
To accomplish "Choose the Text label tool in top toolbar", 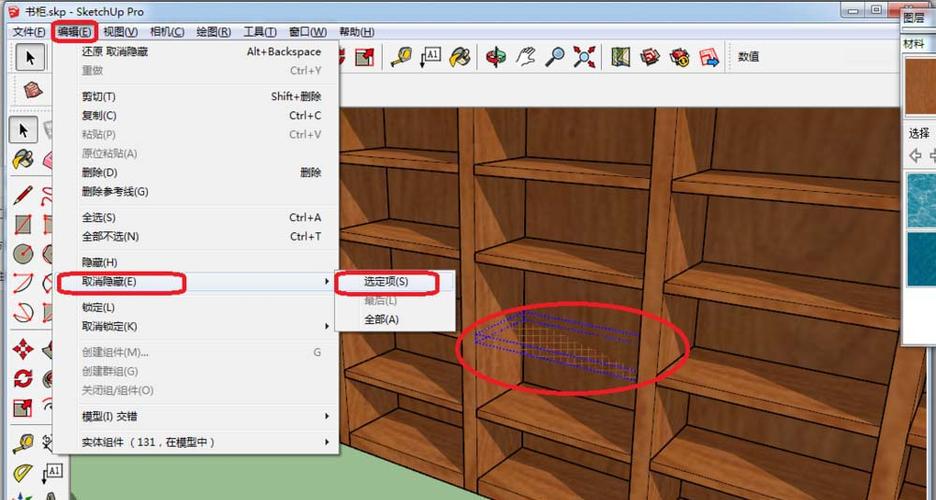I will pos(430,57).
